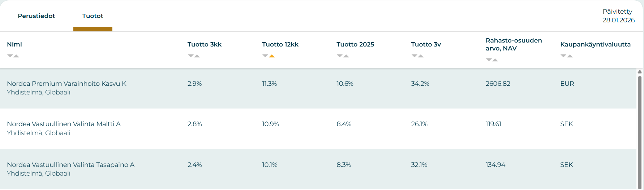Click the Tuotto 12kk descending sort arrow
This screenshot has width=644, height=190.
tap(265, 56)
